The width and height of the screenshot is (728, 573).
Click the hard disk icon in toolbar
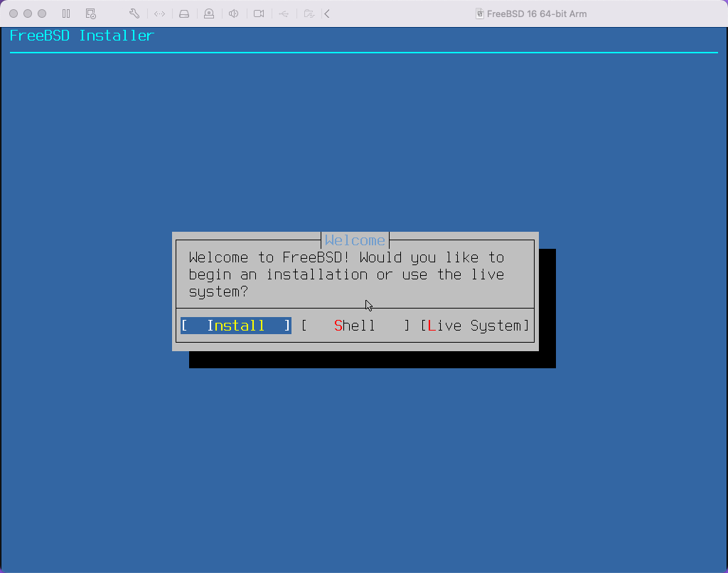click(184, 14)
